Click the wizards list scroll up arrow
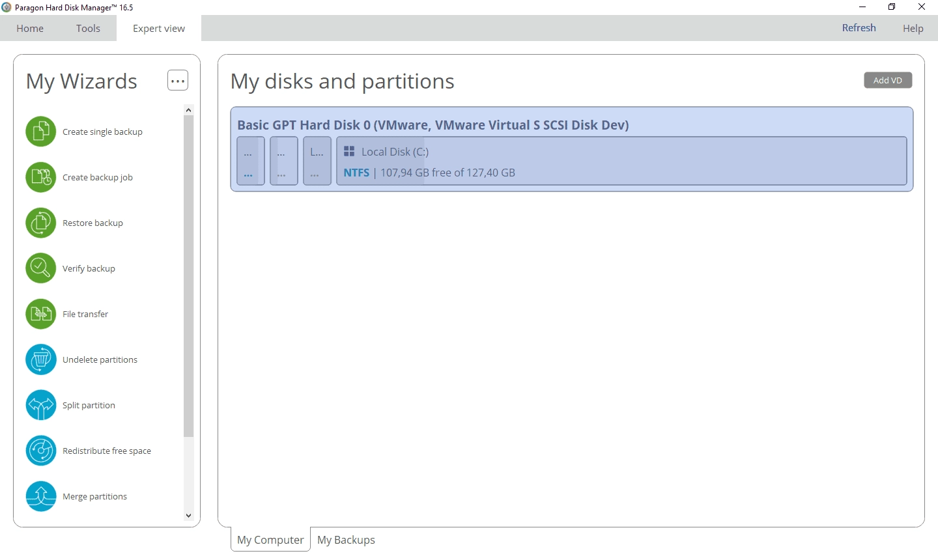The height and width of the screenshot is (560, 938). (189, 110)
